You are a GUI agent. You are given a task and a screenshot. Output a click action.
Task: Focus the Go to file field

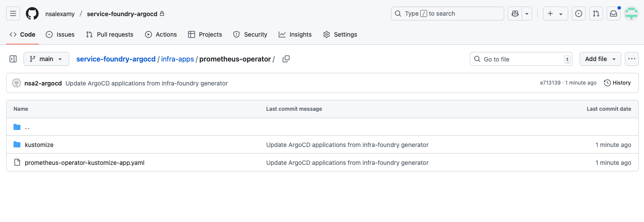[521, 59]
